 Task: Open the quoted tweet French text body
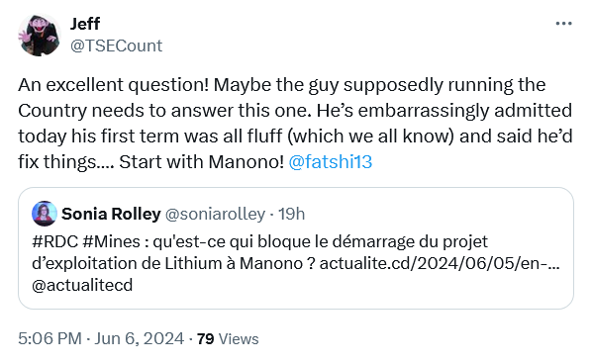click(x=296, y=263)
